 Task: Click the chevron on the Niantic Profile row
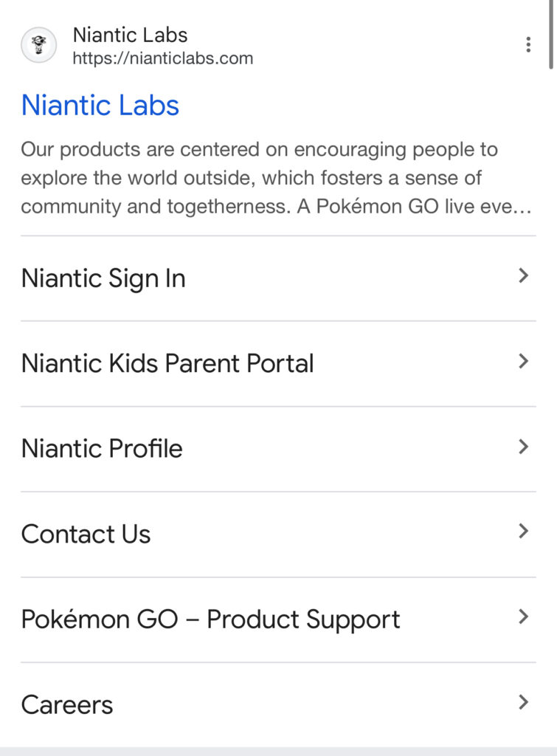(x=523, y=447)
